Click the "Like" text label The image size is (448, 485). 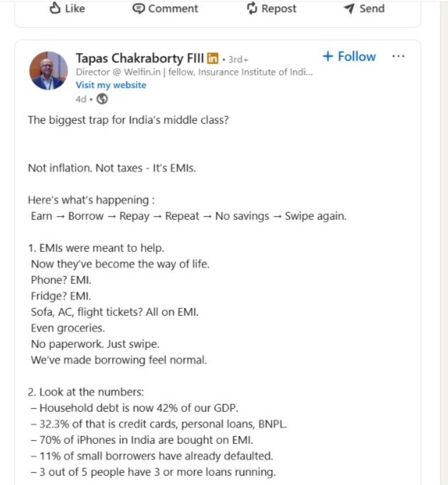(75, 9)
